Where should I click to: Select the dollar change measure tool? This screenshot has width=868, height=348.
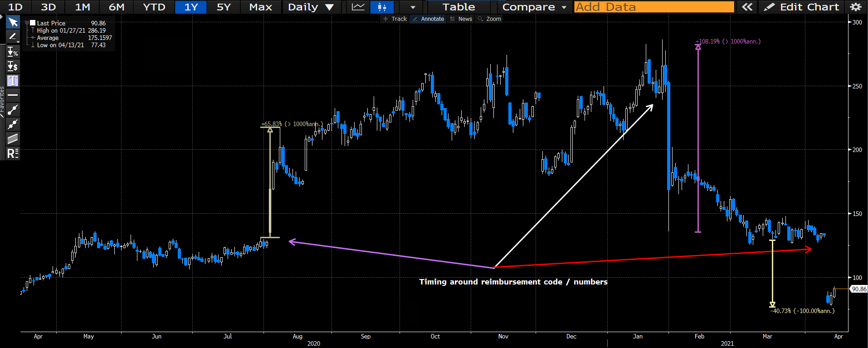(13, 67)
